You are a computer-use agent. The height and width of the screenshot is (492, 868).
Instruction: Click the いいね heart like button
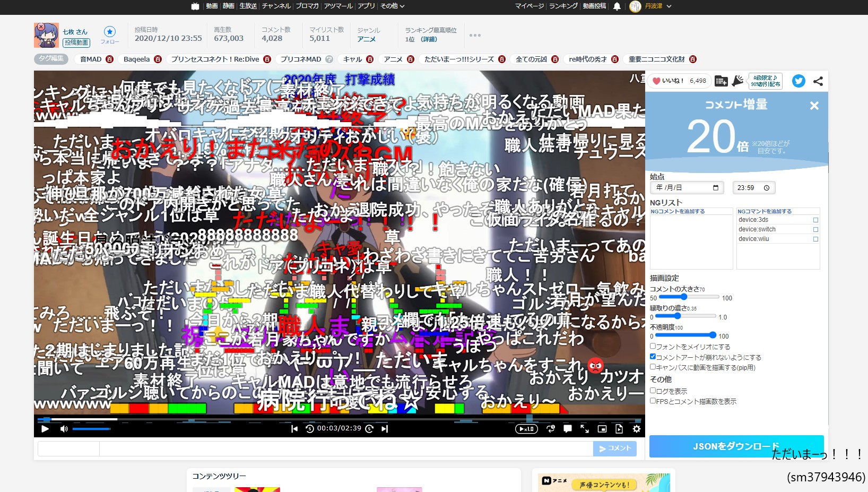(x=680, y=81)
